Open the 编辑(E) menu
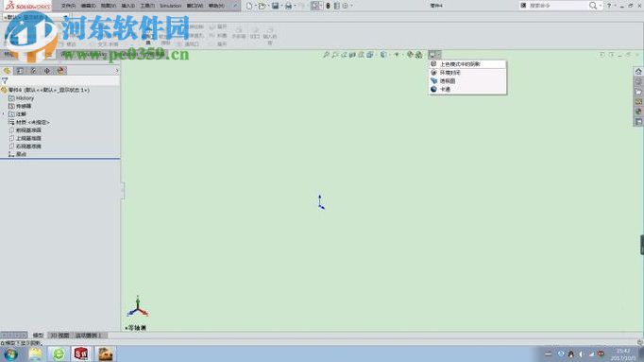This screenshot has width=644, height=362. click(89, 6)
